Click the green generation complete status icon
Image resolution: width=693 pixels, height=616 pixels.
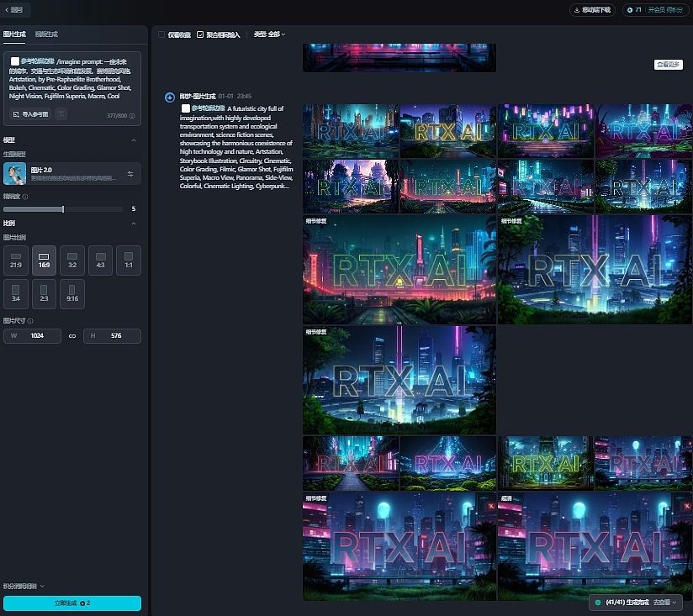coord(598,603)
